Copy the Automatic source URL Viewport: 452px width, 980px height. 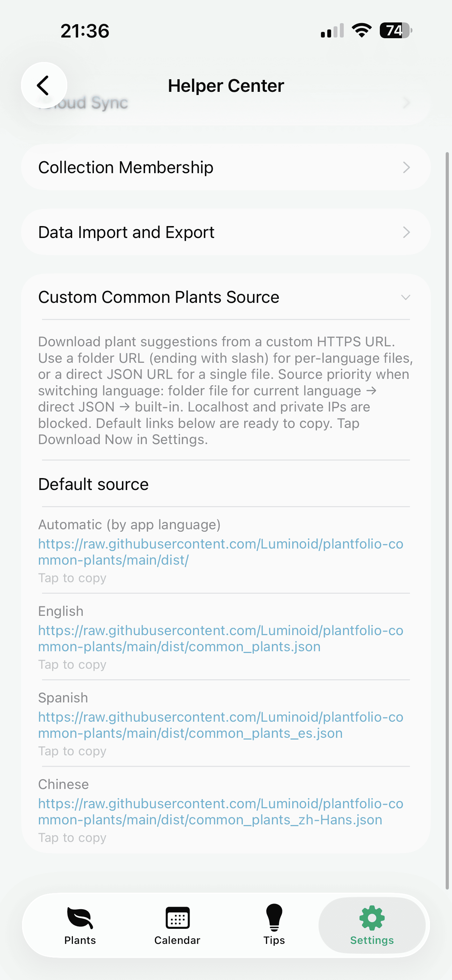pos(221,552)
